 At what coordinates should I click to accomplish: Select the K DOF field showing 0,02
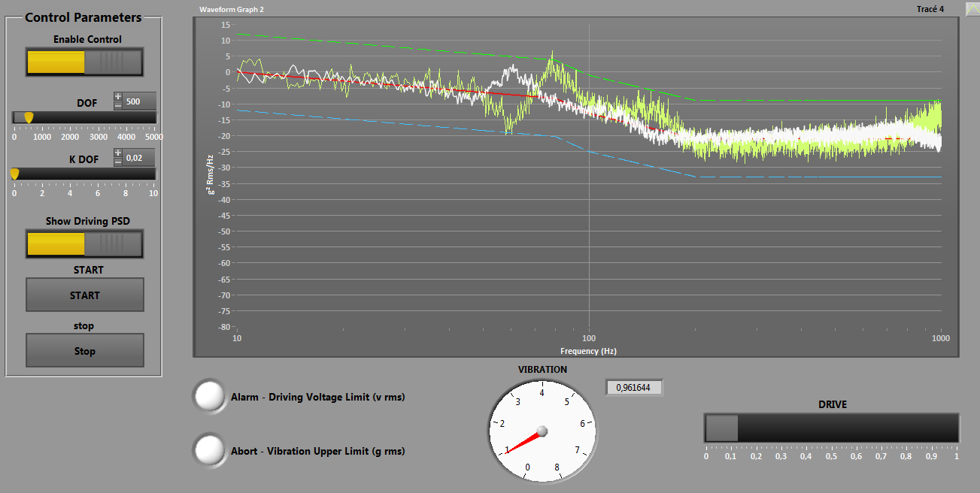pyautogui.click(x=139, y=157)
